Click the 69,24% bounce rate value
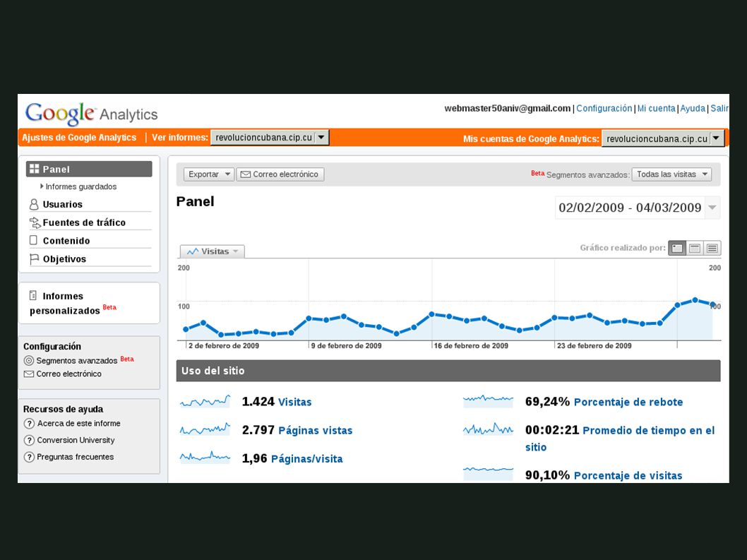Viewport: 747px width, 560px height. click(547, 402)
